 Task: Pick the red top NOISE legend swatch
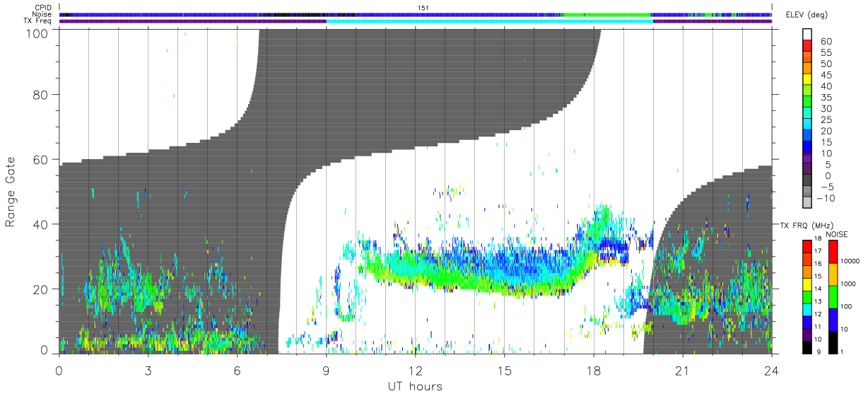pyautogui.click(x=832, y=252)
